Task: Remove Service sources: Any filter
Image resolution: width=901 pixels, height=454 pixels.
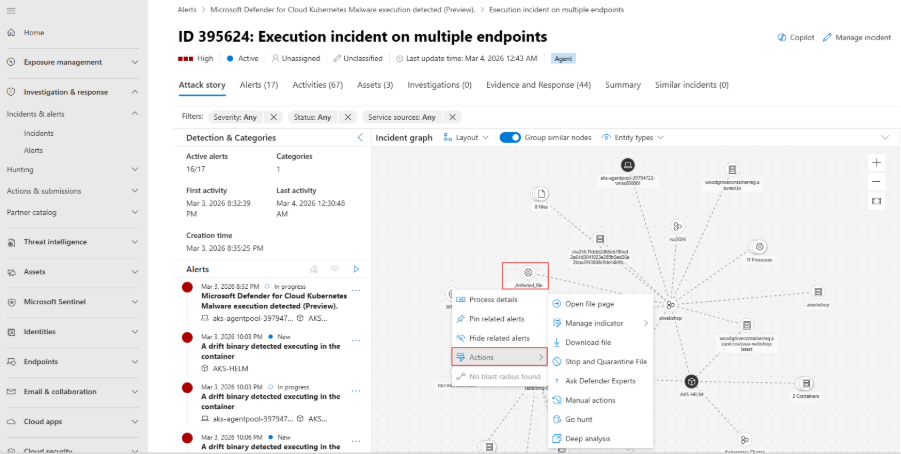Action: pos(452,117)
